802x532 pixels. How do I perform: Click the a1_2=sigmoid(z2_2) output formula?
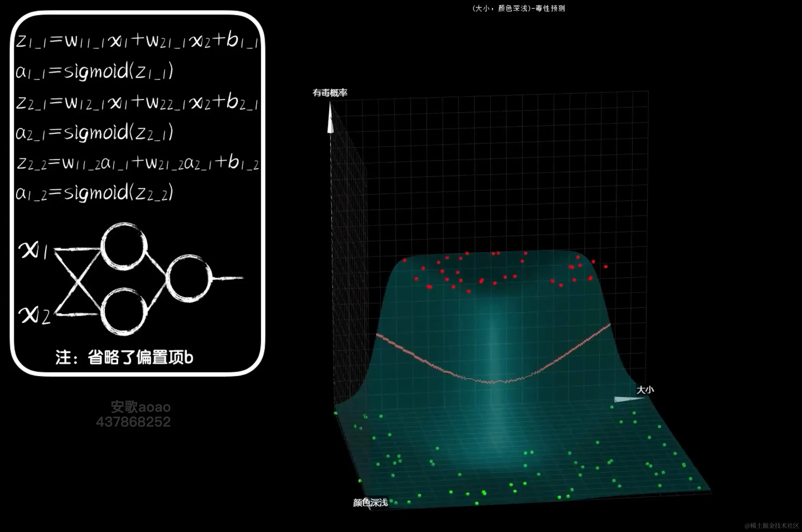94,193
